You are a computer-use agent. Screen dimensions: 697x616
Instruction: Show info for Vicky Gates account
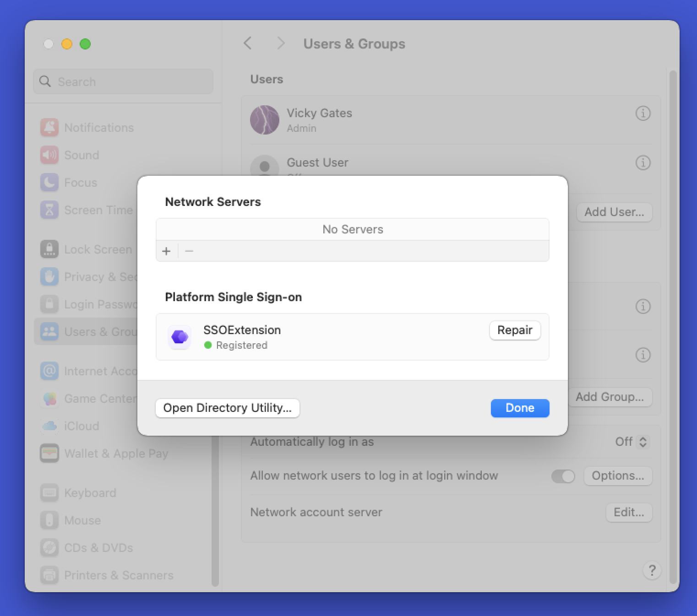click(643, 113)
